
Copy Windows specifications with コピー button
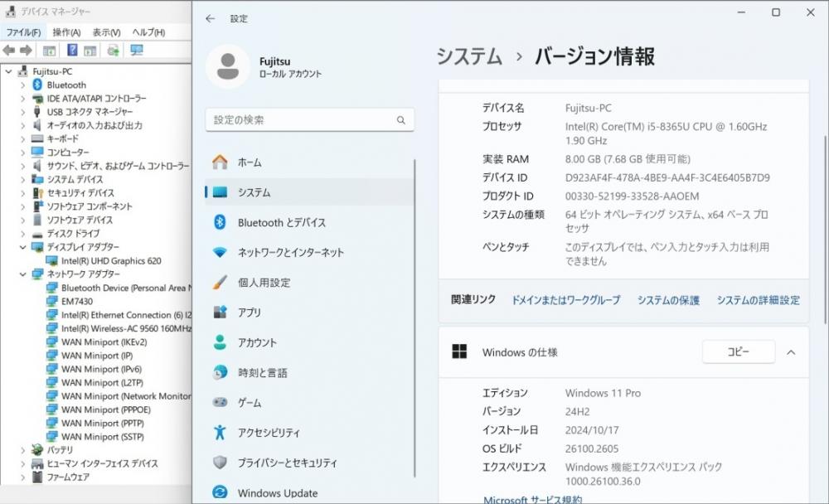click(739, 351)
